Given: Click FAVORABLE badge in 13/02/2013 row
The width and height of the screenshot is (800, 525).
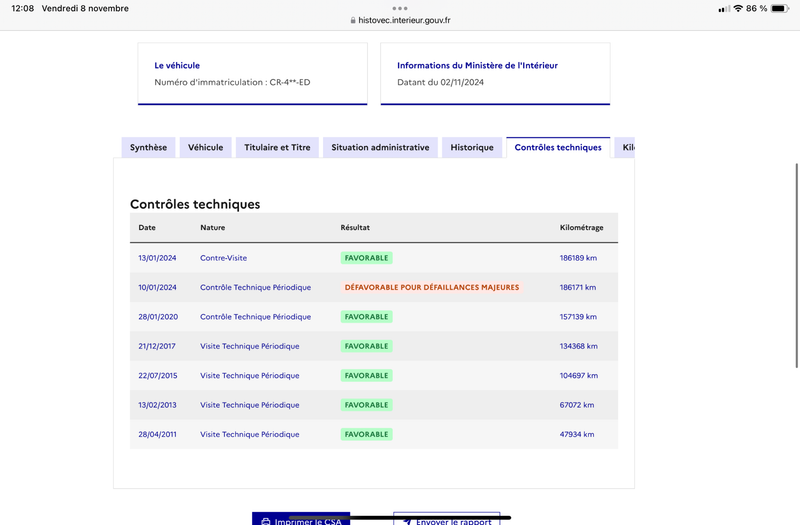Looking at the screenshot, I should (x=366, y=405).
